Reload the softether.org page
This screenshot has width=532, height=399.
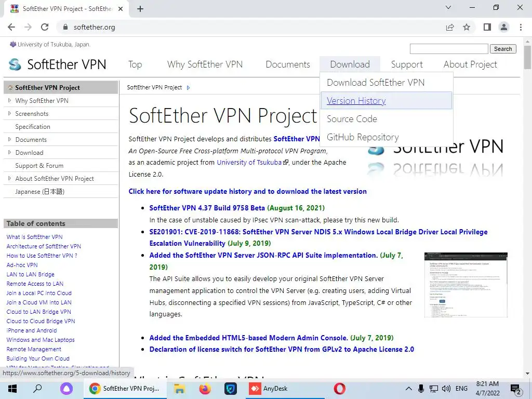[45, 27]
